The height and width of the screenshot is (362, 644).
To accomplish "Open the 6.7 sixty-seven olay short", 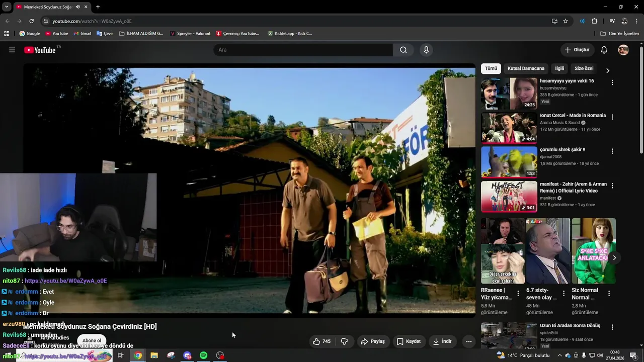I will click(x=548, y=251).
